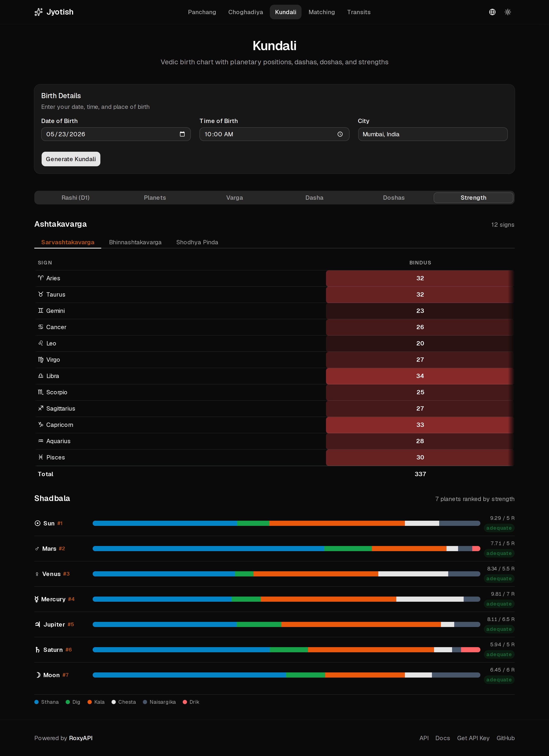Click the orange Kala legend dot

click(x=89, y=702)
